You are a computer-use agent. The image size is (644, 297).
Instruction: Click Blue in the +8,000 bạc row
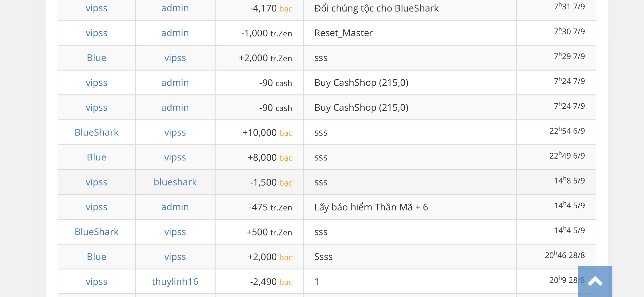[97, 157]
